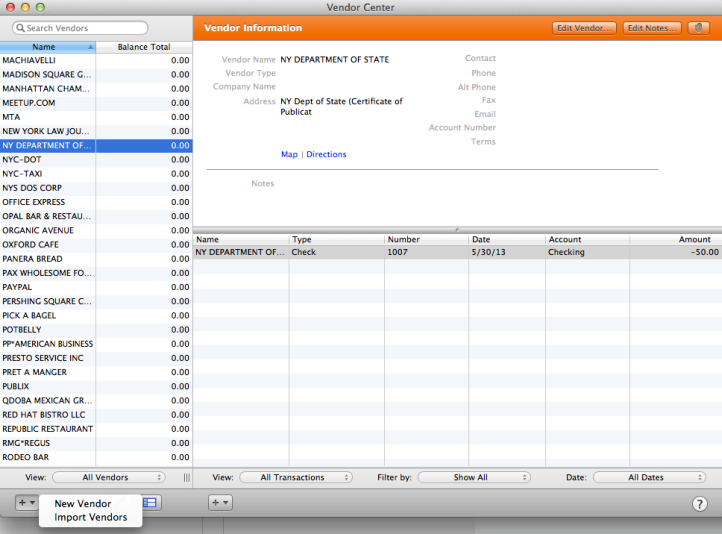Open the All Dates dropdown
Screen dimensions: 722x534
pyautogui.click(x=649, y=477)
